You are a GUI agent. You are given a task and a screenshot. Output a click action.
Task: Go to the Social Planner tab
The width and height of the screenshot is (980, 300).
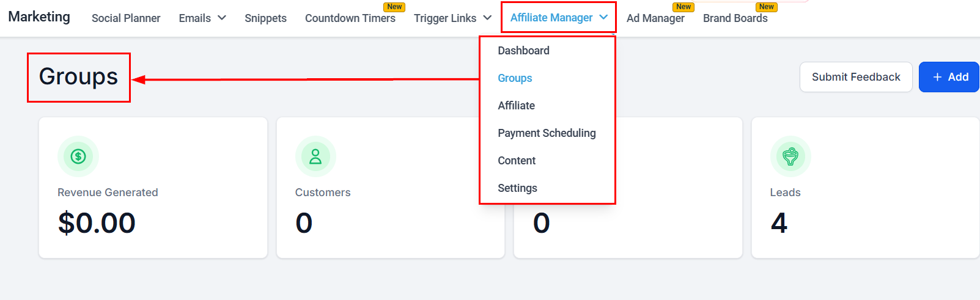(126, 18)
